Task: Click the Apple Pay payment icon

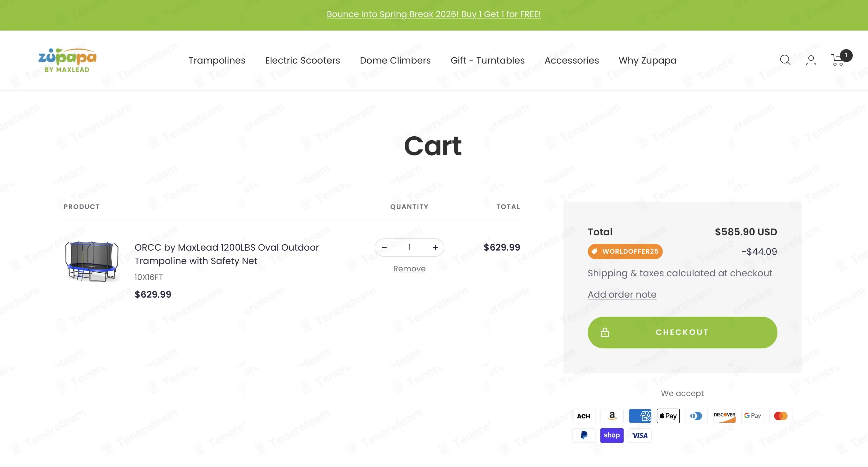Action: [668, 416]
